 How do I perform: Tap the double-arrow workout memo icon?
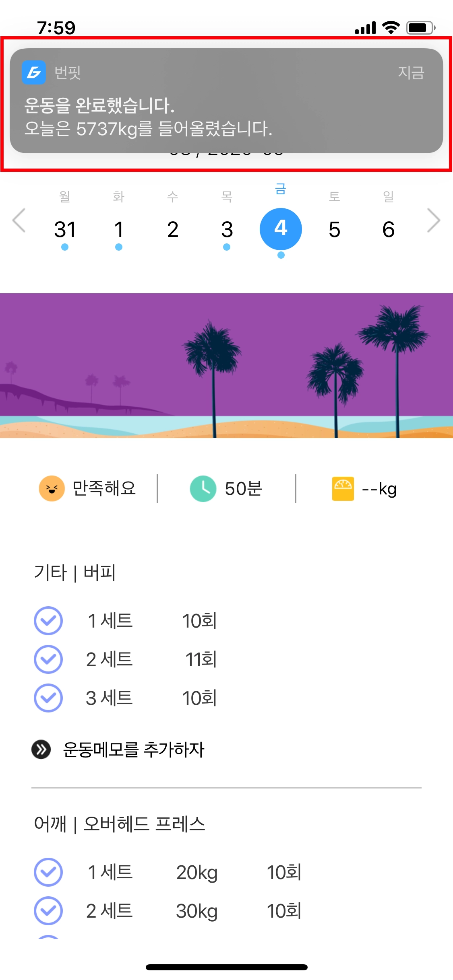pyautogui.click(x=41, y=749)
